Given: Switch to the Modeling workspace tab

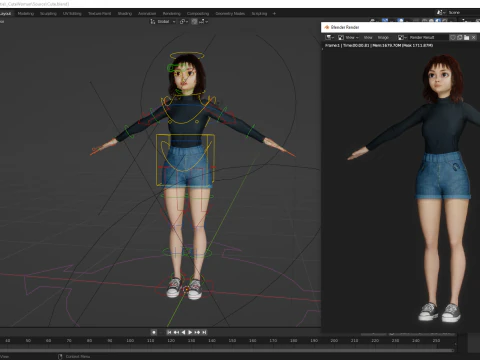Looking at the screenshot, I should [26, 14].
